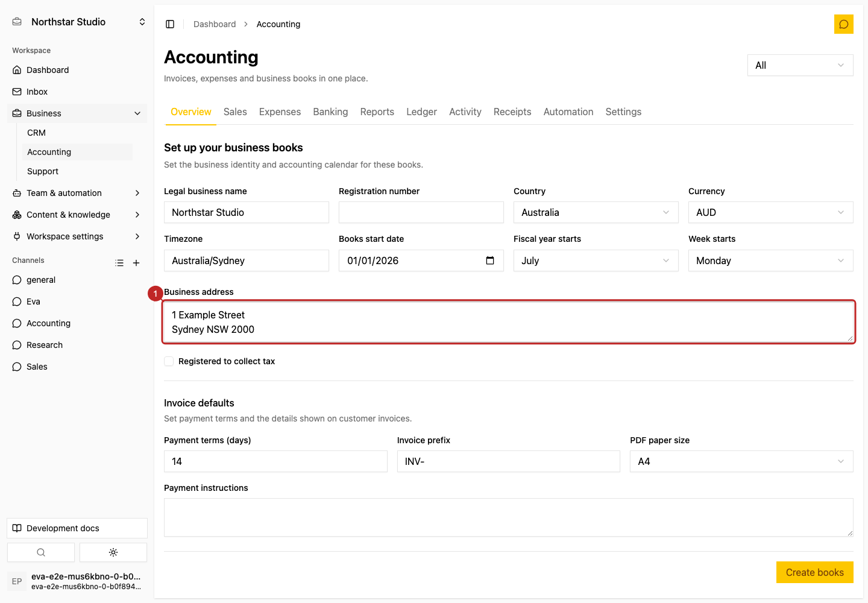Open the All filter dropdown

click(800, 65)
